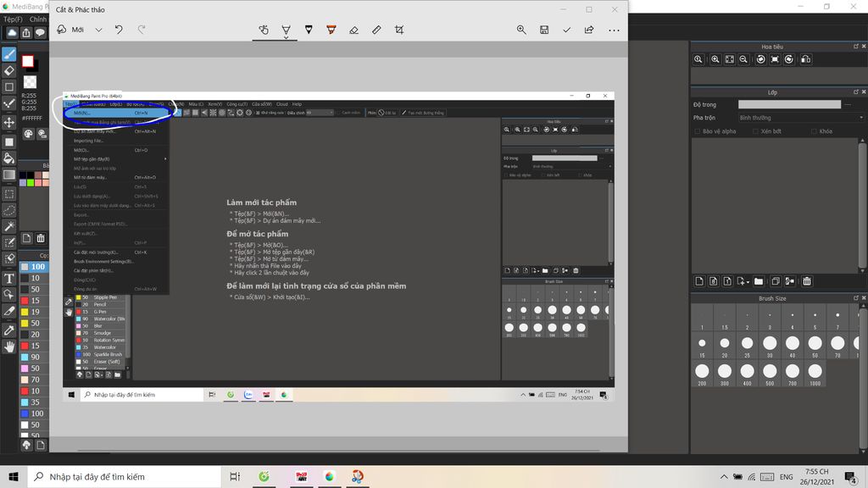Open Zoom in Snip & Sketch toolbar
The height and width of the screenshot is (488, 868).
coord(521,30)
